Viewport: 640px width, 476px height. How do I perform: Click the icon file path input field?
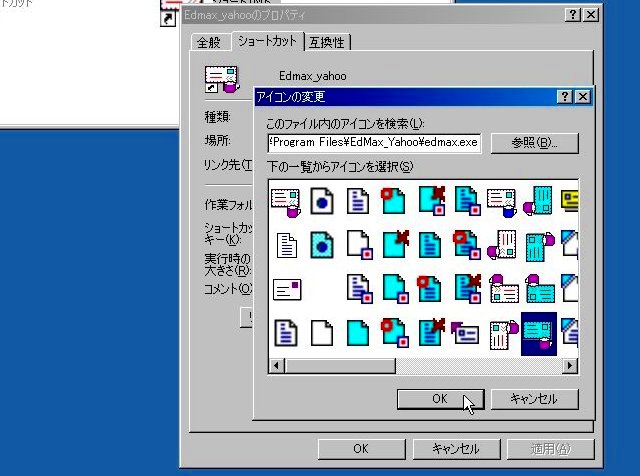(x=374, y=142)
